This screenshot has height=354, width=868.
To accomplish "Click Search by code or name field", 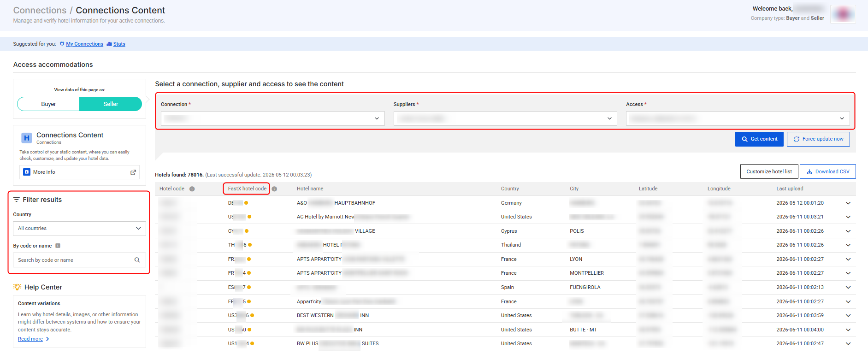I will pos(79,260).
